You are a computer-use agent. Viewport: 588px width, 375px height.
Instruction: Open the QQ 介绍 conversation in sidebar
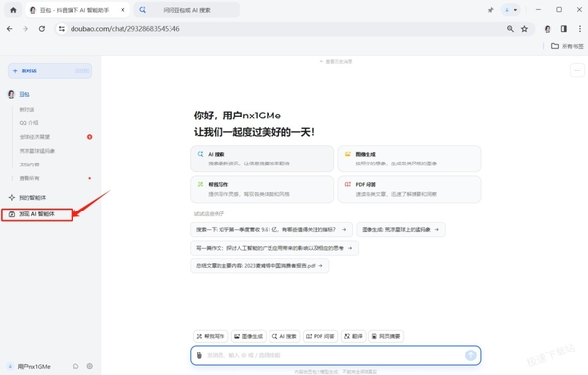point(28,122)
